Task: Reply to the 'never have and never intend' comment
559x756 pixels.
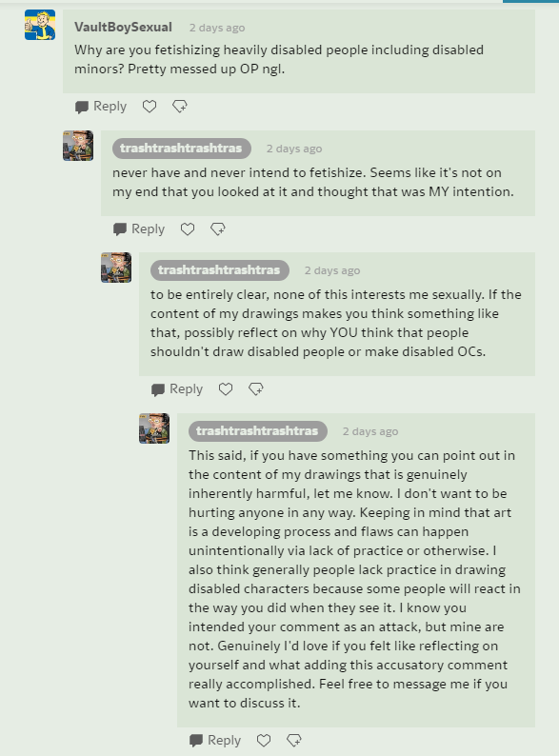Action: (139, 229)
